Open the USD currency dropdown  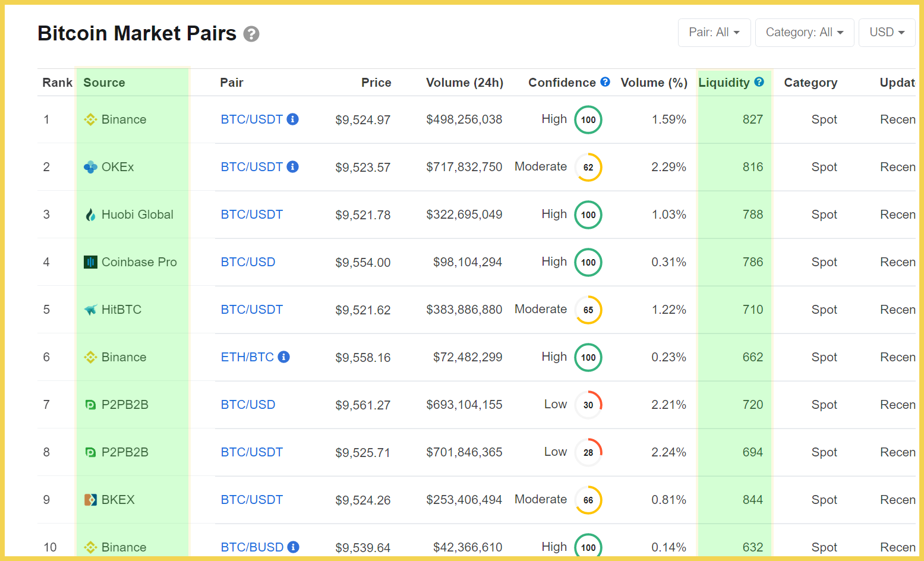click(887, 33)
